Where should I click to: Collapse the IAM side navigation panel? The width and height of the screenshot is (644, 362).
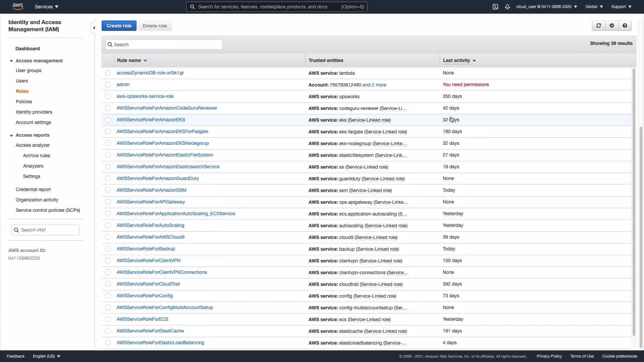click(x=94, y=28)
